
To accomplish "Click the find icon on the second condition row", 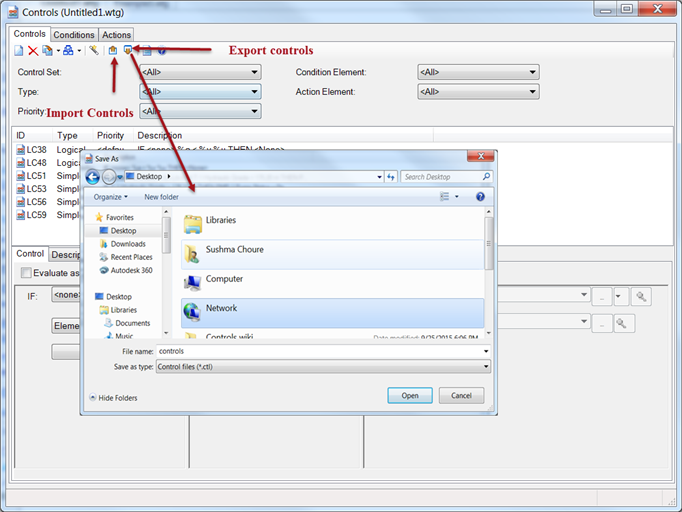I will pyautogui.click(x=622, y=324).
